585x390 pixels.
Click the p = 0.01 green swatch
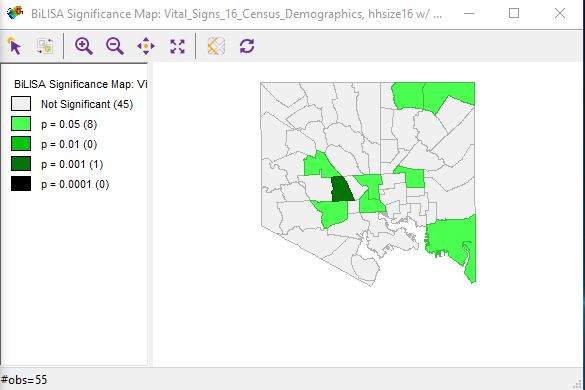pos(21,144)
